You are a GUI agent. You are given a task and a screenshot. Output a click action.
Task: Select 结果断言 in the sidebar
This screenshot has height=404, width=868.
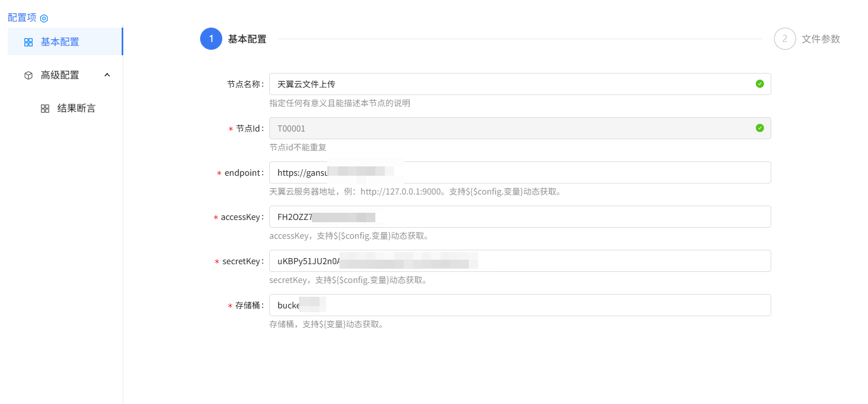(x=76, y=108)
